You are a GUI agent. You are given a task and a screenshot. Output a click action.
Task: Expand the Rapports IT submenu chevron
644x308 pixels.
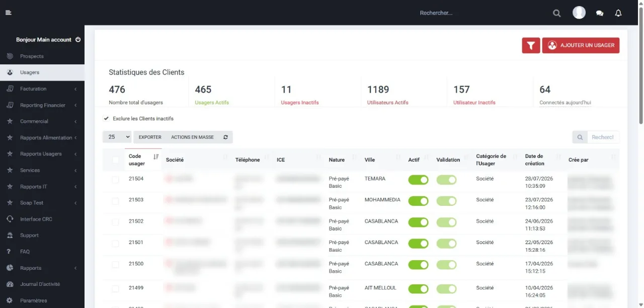(x=75, y=187)
